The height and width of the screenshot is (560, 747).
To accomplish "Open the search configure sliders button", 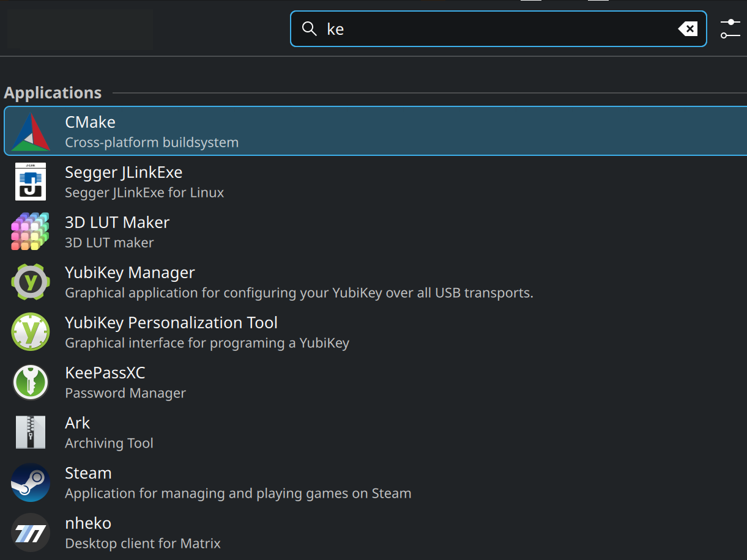I will pyautogui.click(x=730, y=29).
